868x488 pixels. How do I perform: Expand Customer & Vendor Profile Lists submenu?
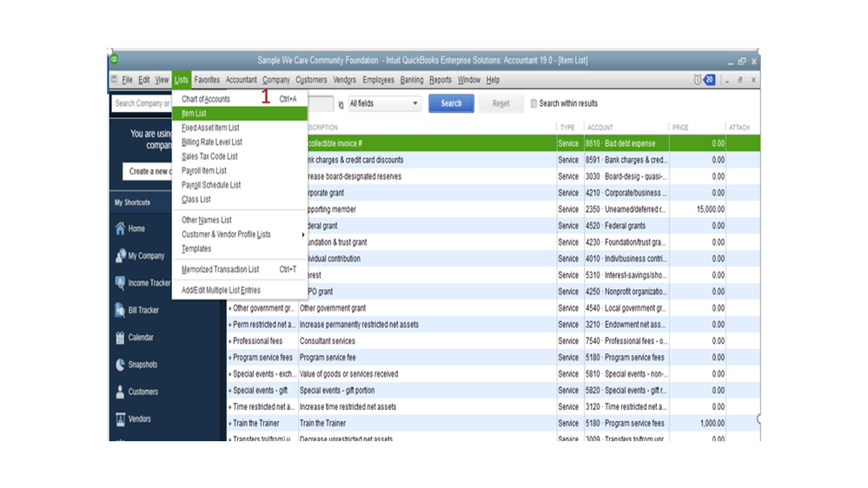(x=240, y=234)
